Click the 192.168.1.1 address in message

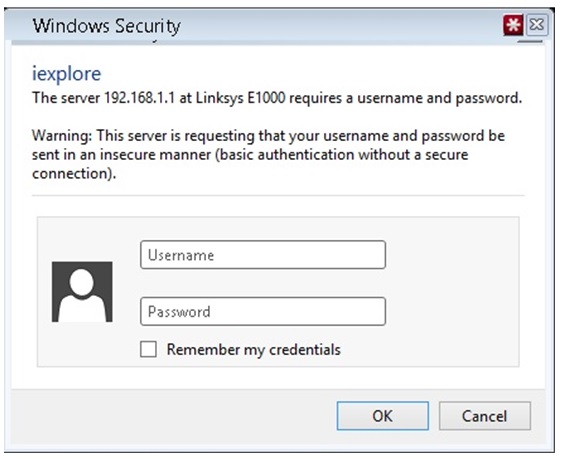click(139, 98)
